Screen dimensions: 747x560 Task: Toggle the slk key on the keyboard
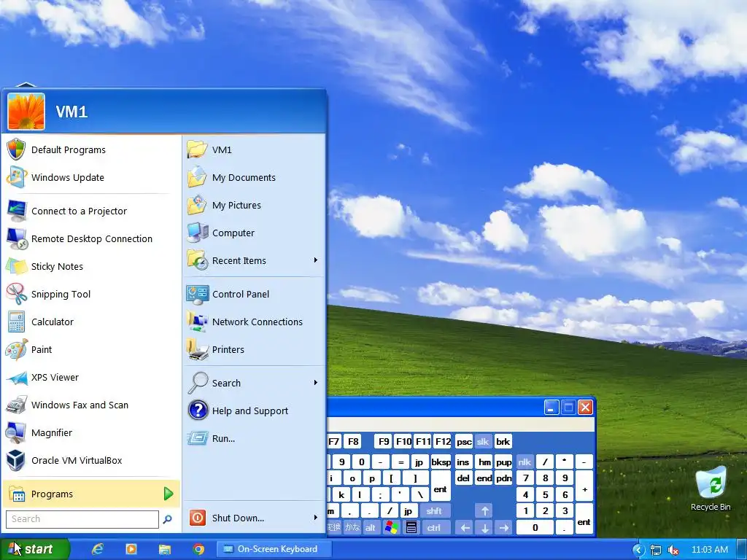483,441
